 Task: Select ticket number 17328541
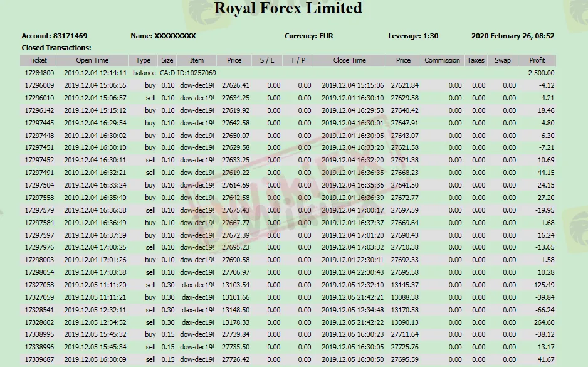click(x=39, y=310)
